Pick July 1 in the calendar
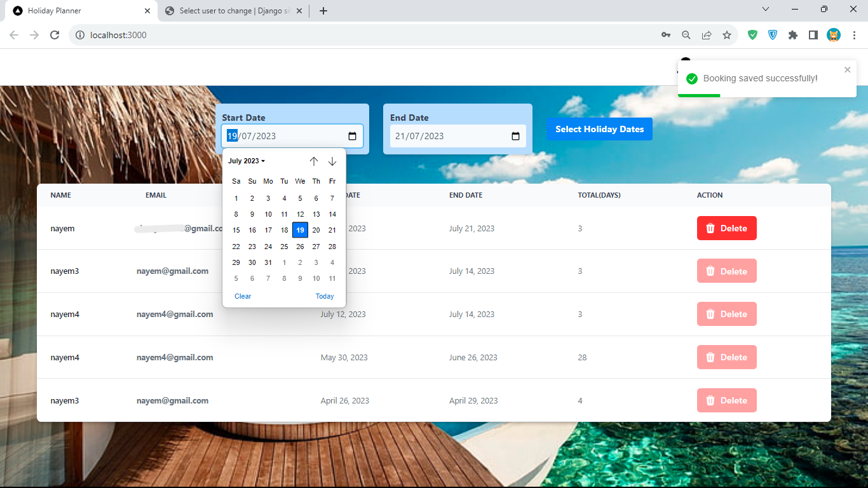The image size is (868, 488). pos(236,198)
